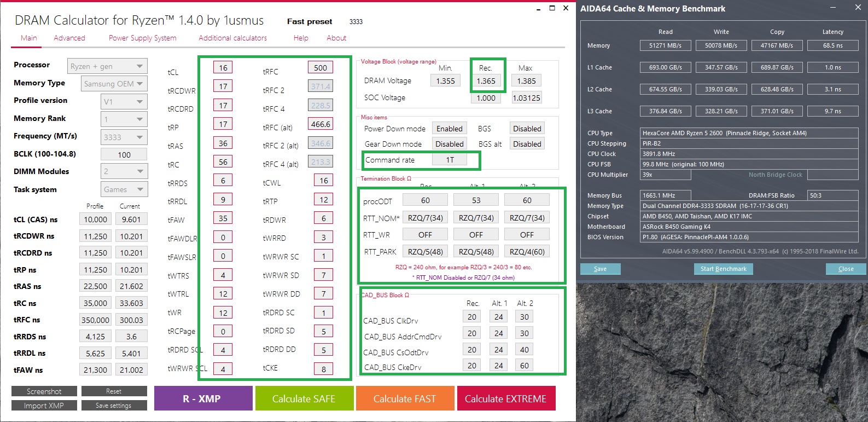Screen dimensions: 868x422
Task: Expand the Profile version dropdown
Action: coord(124,102)
